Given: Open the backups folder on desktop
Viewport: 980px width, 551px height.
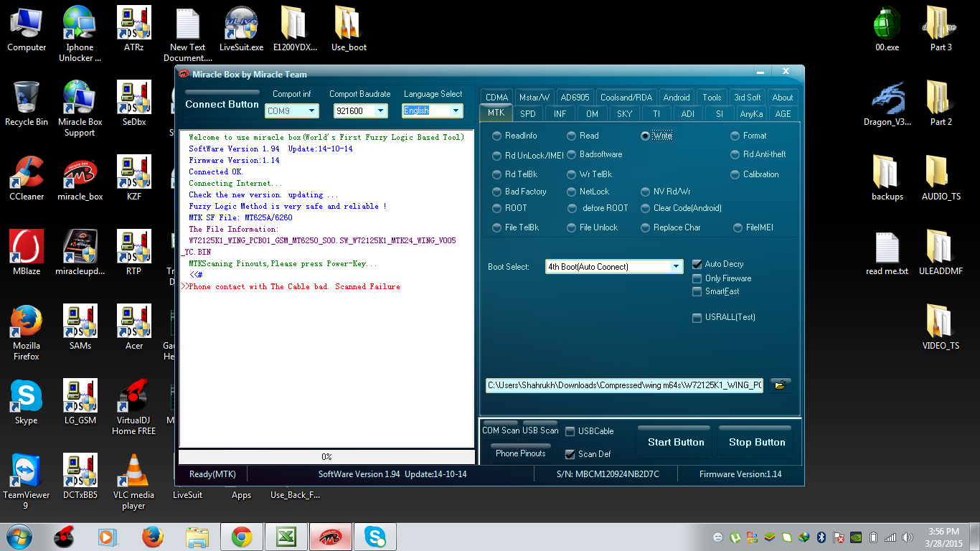Looking at the screenshot, I should tap(887, 179).
